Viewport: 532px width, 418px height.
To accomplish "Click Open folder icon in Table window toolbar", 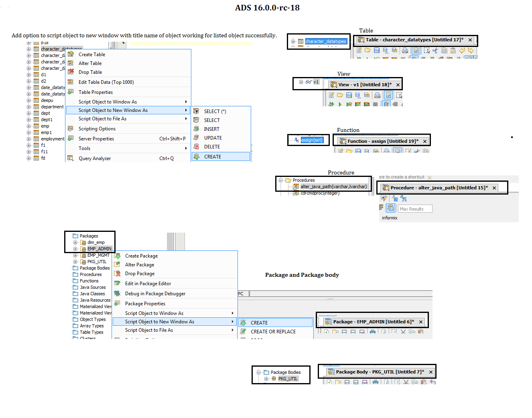I will (368, 50).
